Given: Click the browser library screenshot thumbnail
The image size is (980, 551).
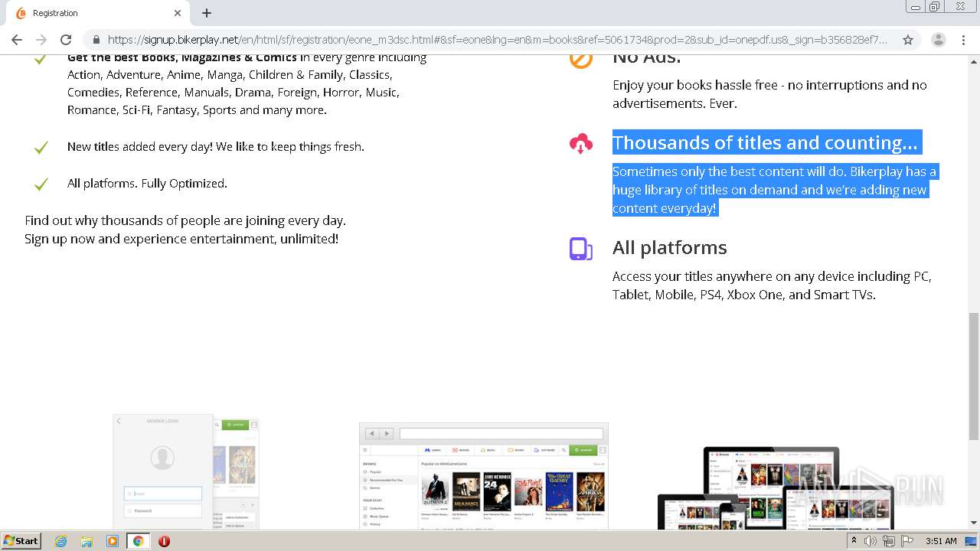Looking at the screenshot, I should coord(484,475).
